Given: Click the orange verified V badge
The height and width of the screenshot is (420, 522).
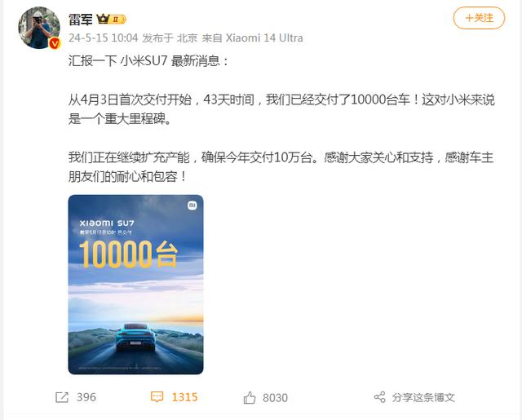Looking at the screenshot, I should coord(55,43).
